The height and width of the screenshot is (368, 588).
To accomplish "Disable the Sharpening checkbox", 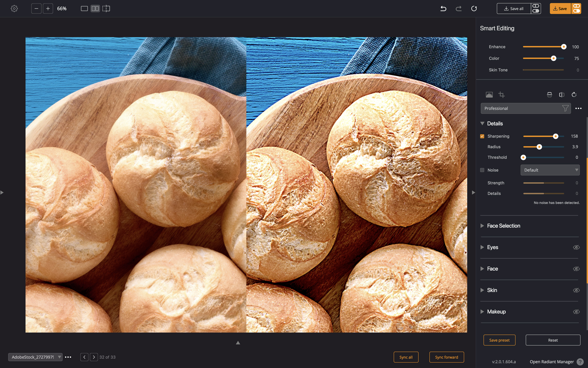I will (x=482, y=136).
